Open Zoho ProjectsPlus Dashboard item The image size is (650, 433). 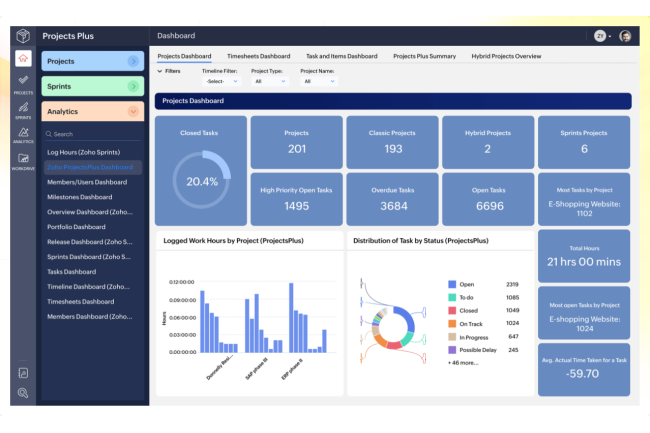tap(93, 167)
